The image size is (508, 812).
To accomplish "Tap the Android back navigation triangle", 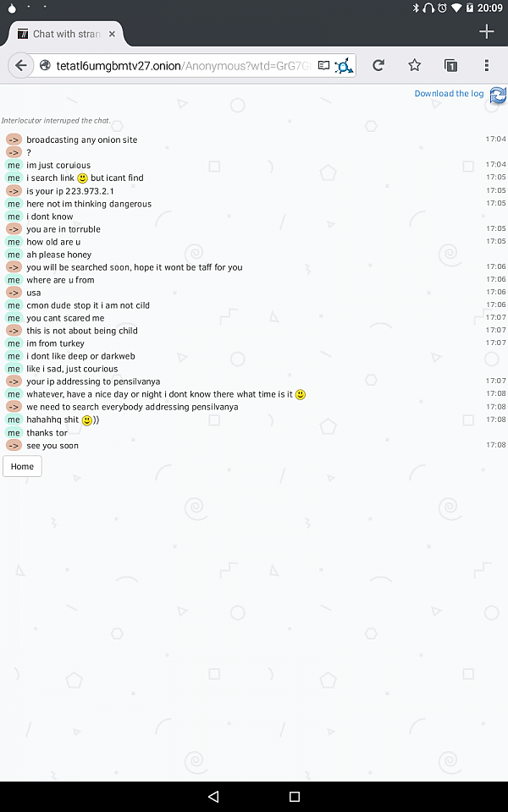I will pyautogui.click(x=213, y=797).
